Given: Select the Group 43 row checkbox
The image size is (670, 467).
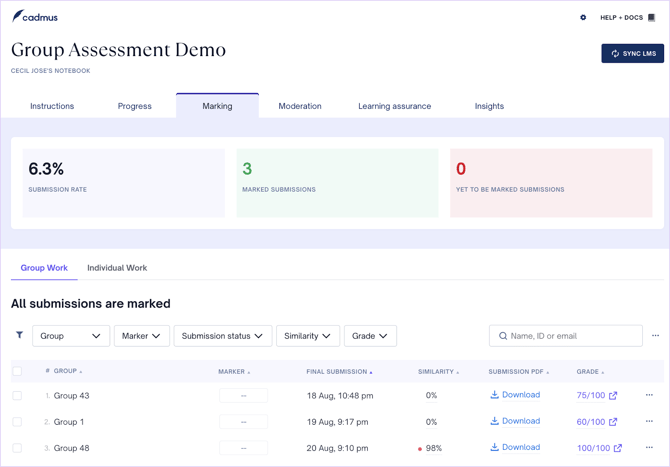Looking at the screenshot, I should pyautogui.click(x=17, y=396).
